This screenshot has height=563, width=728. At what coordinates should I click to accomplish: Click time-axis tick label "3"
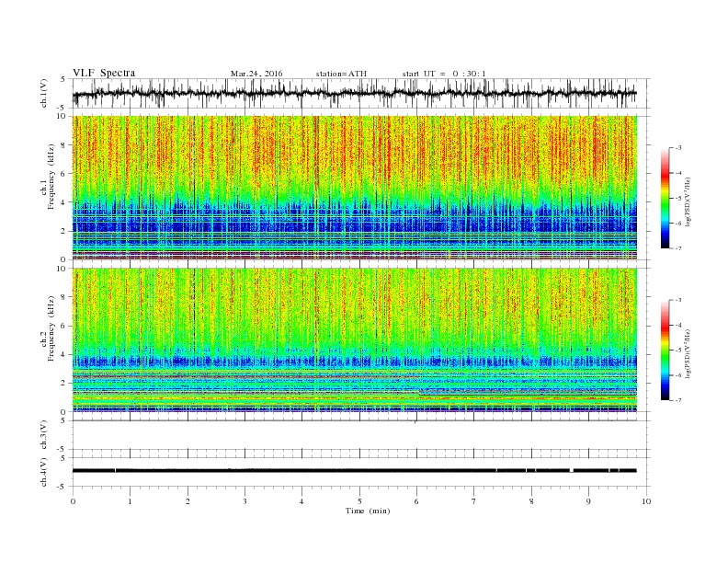pyautogui.click(x=245, y=501)
